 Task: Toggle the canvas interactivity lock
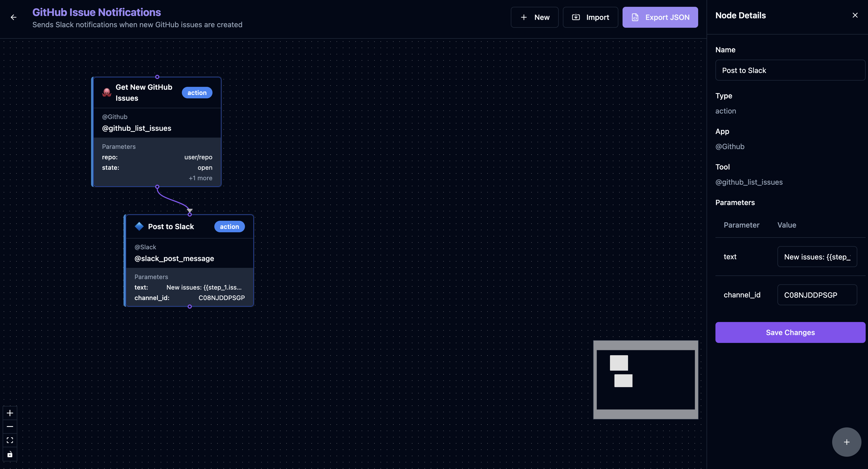tap(10, 454)
